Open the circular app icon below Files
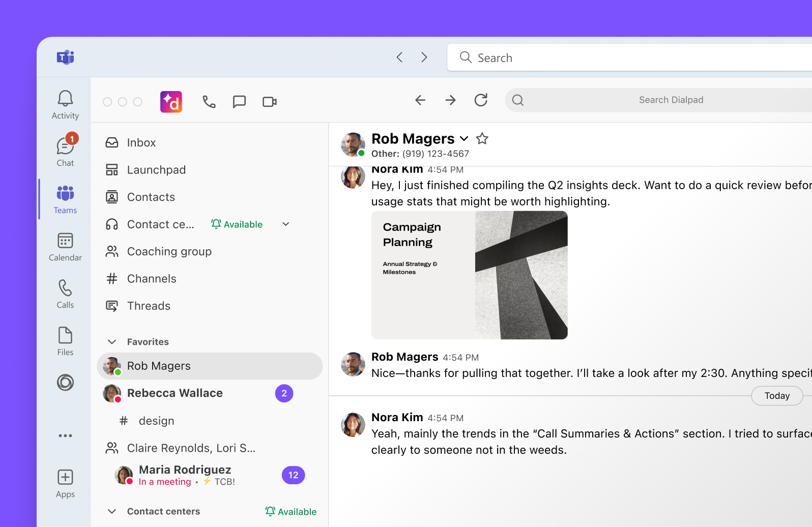 click(65, 383)
